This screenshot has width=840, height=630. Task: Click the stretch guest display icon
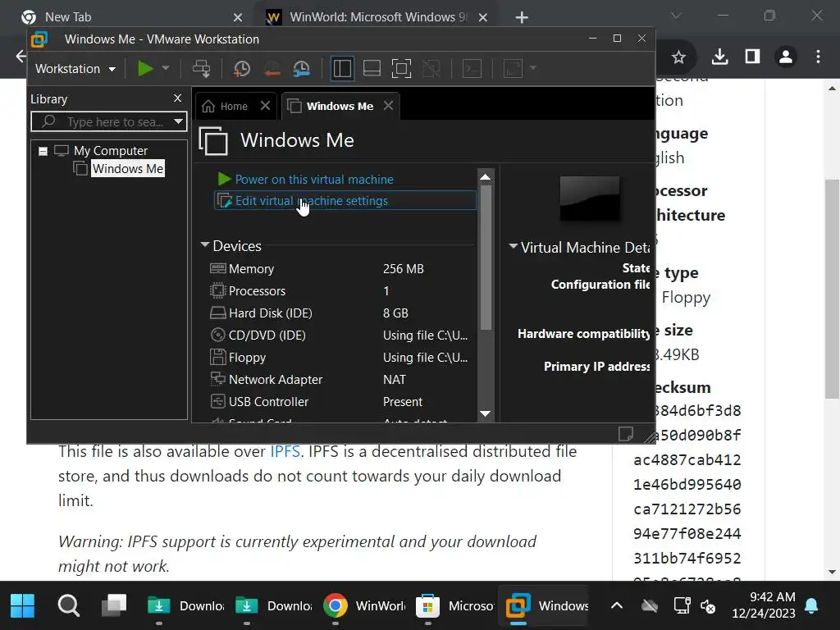pyautogui.click(x=514, y=69)
